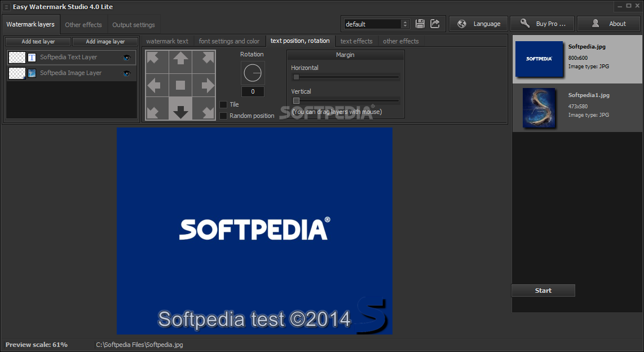The height and width of the screenshot is (352, 644).
Task: Switch to the Other effects tab
Action: [83, 25]
